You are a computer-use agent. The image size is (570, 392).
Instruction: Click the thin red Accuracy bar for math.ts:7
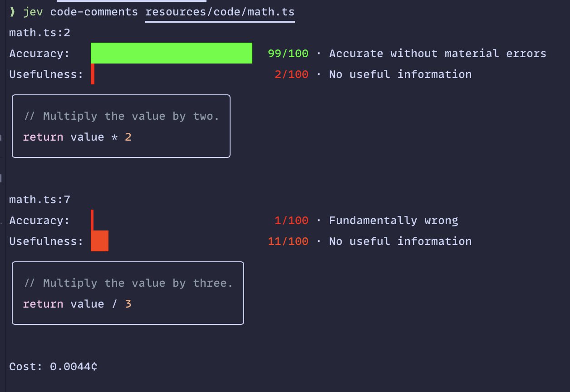click(92, 220)
